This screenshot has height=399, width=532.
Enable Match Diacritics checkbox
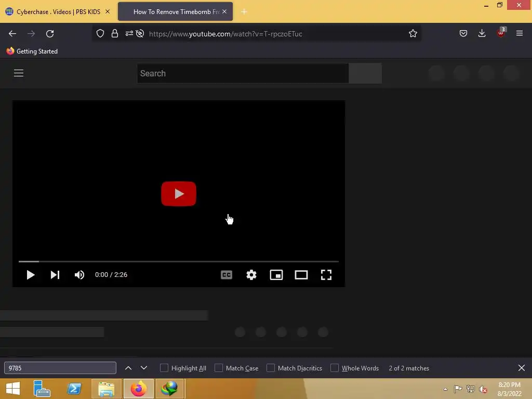(270, 368)
